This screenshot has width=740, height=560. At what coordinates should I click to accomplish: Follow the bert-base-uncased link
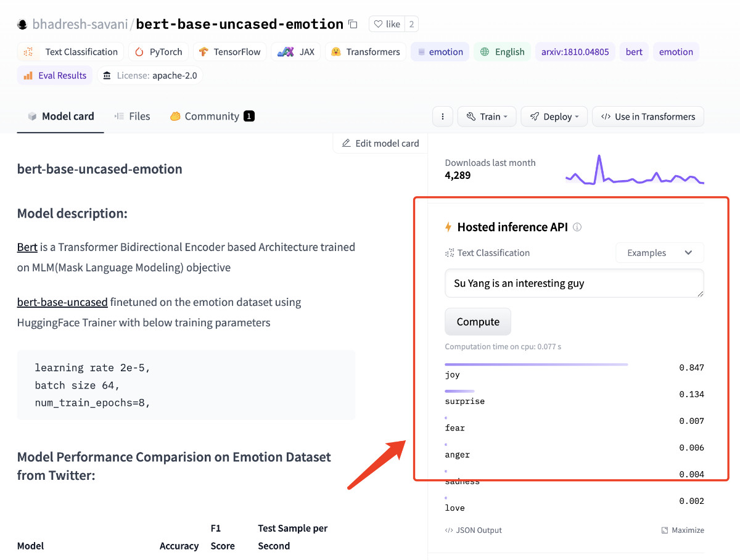(x=62, y=302)
